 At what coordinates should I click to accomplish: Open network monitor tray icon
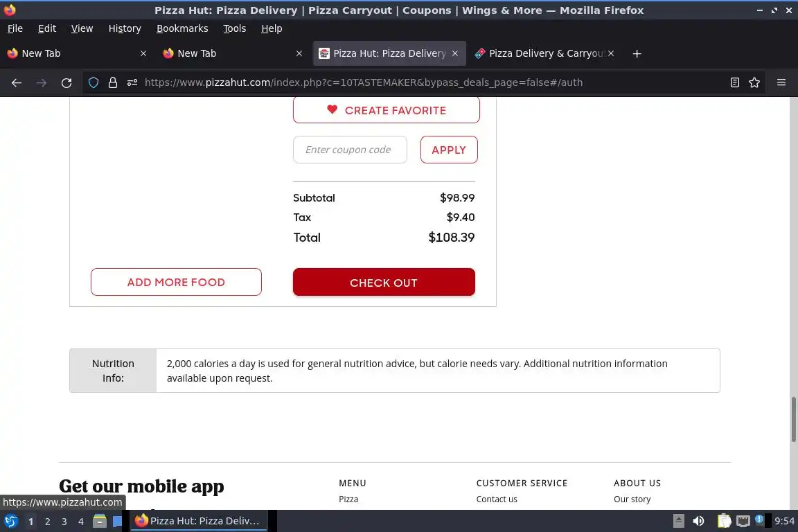(743, 521)
